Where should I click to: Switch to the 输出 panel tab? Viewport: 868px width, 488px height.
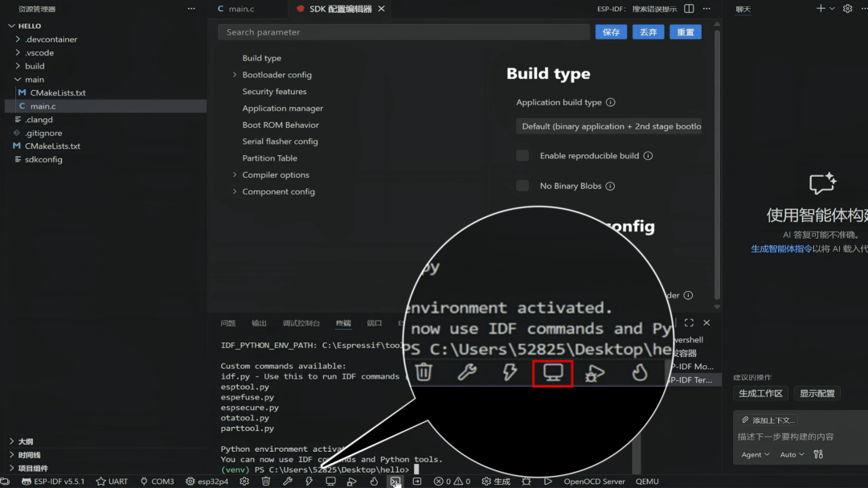pyautogui.click(x=259, y=323)
